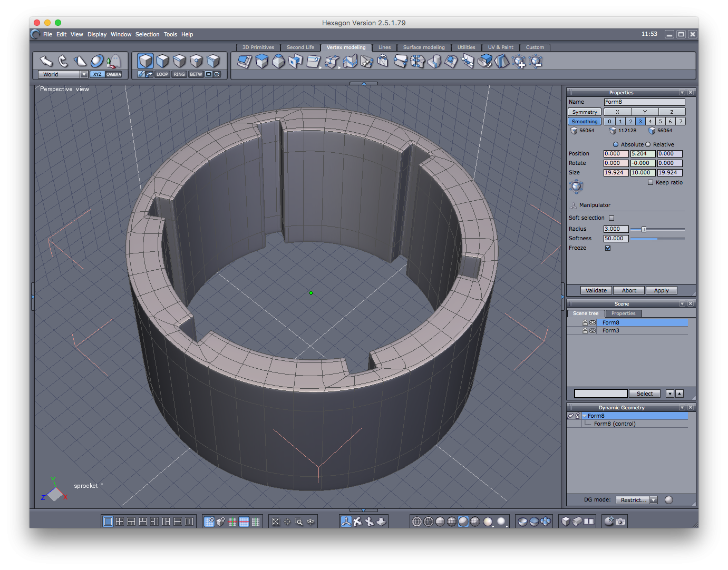Select the Relative radio button
The image size is (728, 570).
tap(648, 144)
